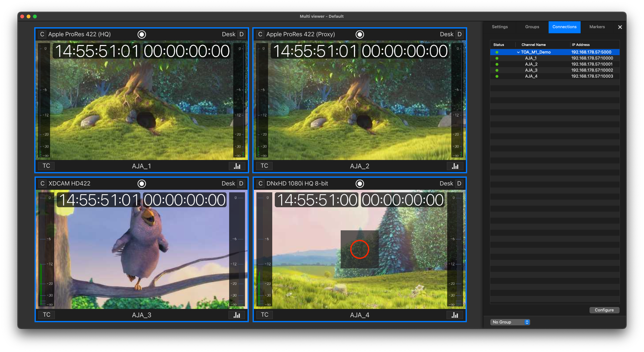Select the Connections tab
Screen dimensions: 644x352
coord(564,27)
